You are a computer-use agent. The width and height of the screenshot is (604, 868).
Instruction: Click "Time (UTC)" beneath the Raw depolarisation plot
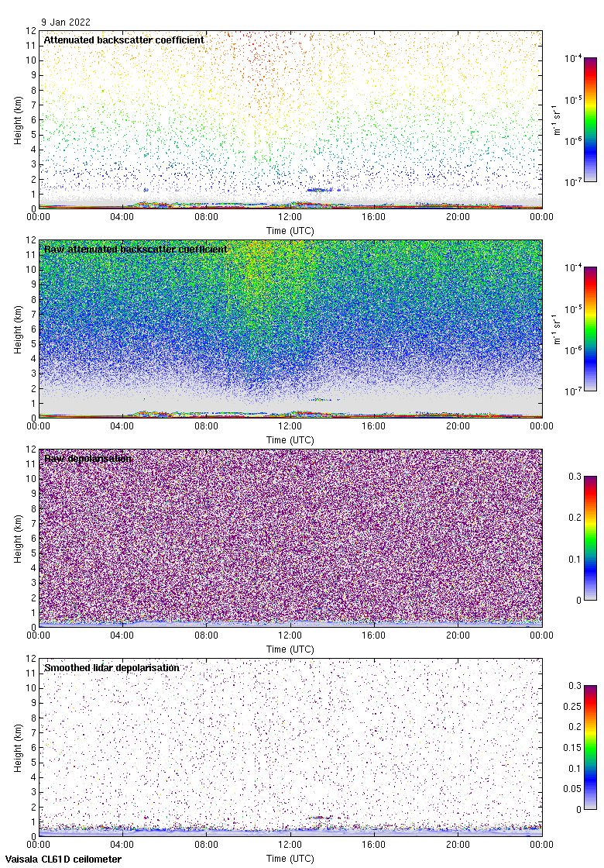(x=290, y=649)
